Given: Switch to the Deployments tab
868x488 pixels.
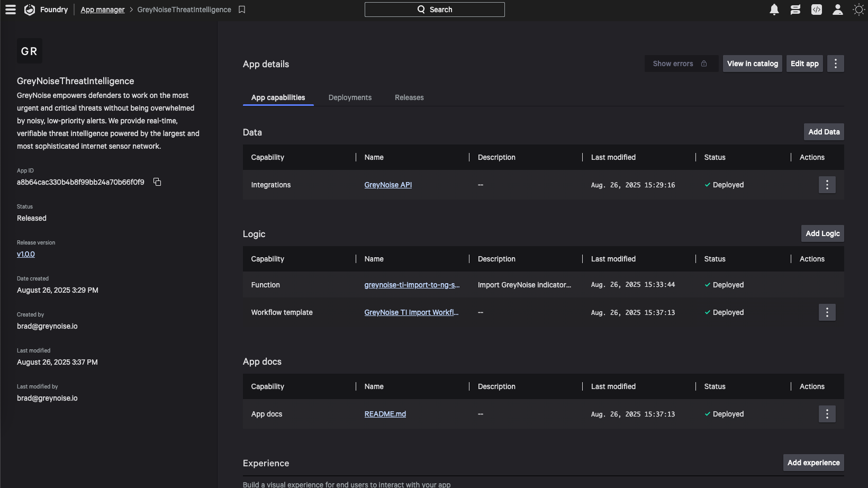Looking at the screenshot, I should point(350,97).
